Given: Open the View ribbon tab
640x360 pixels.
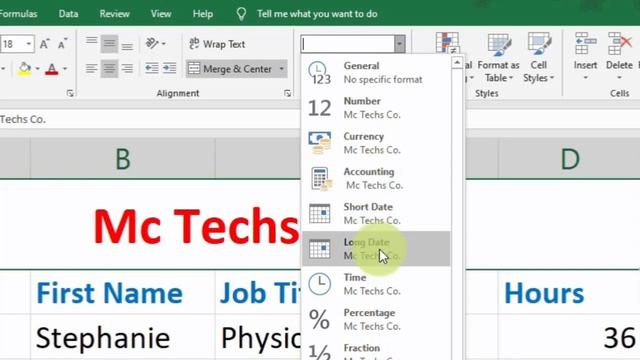Looking at the screenshot, I should pos(161,14).
